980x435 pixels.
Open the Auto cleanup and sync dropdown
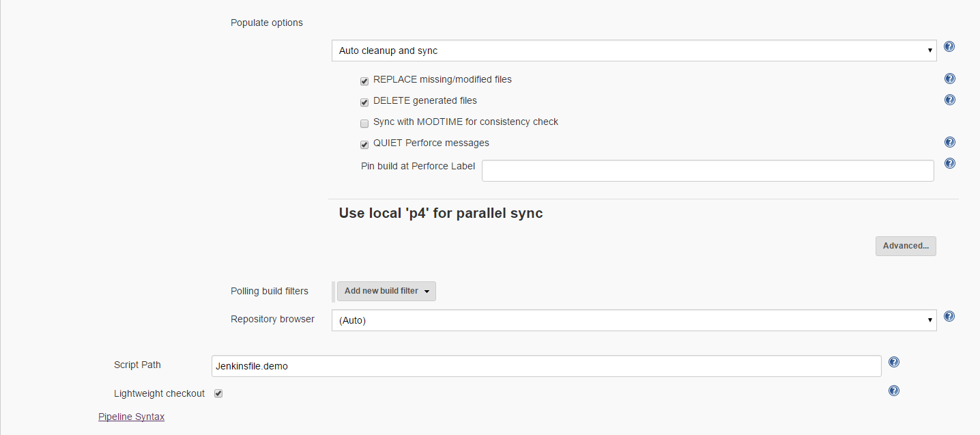pos(633,51)
